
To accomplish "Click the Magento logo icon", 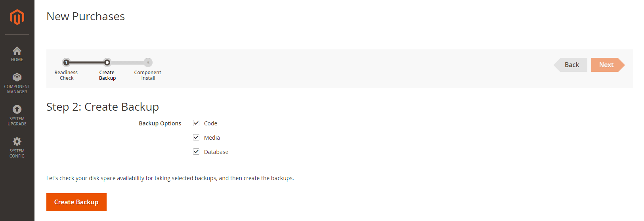I will tap(17, 17).
